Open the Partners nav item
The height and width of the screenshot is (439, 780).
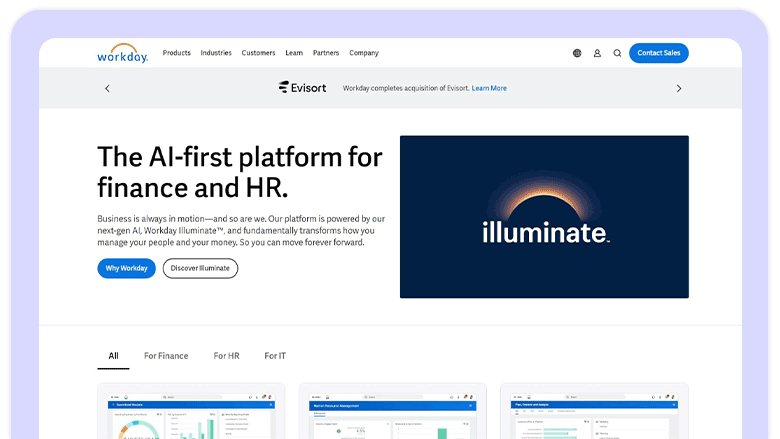(326, 53)
